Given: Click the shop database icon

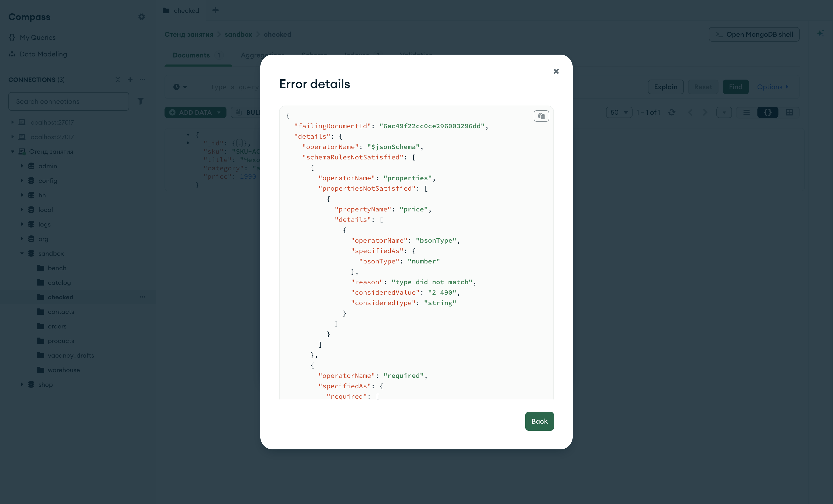Looking at the screenshot, I should pos(31,384).
